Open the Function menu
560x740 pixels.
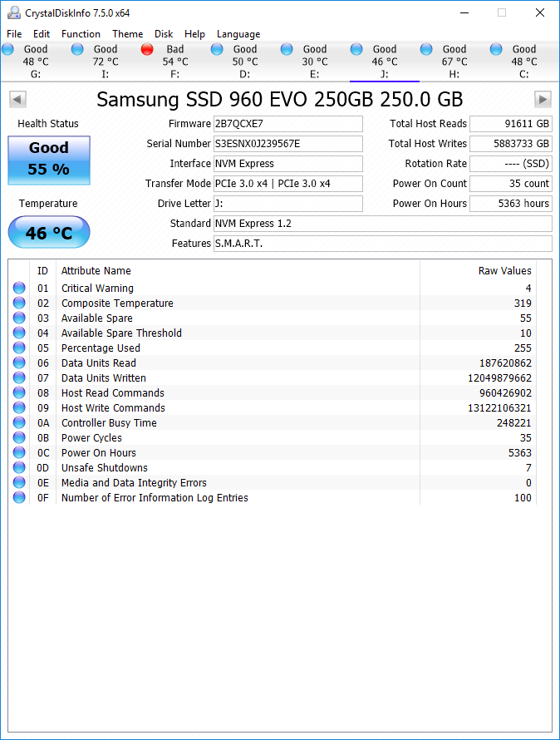coord(81,34)
